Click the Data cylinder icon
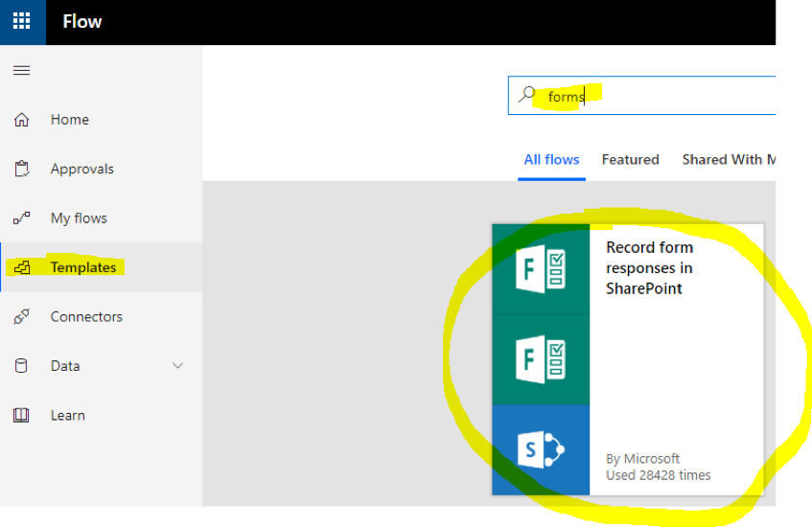 [x=21, y=365]
